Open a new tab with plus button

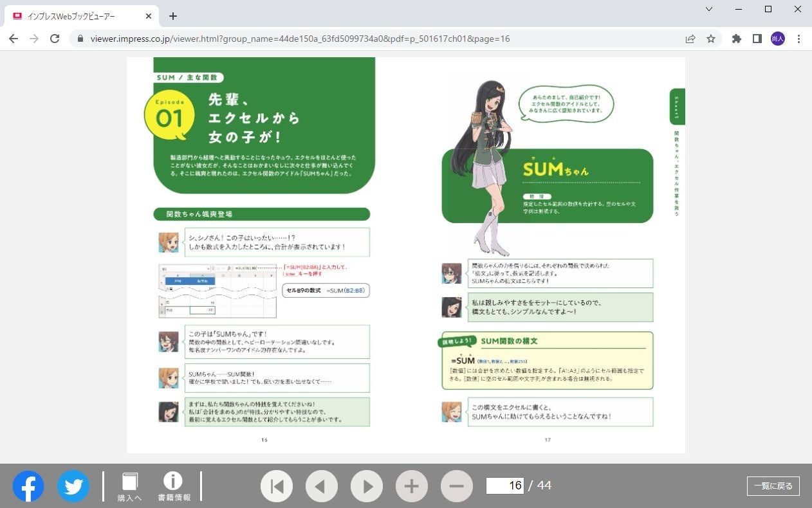pos(172,16)
